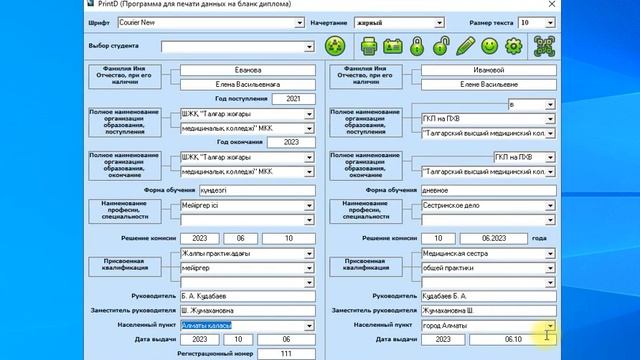Click the open green padlock icon

click(441, 46)
